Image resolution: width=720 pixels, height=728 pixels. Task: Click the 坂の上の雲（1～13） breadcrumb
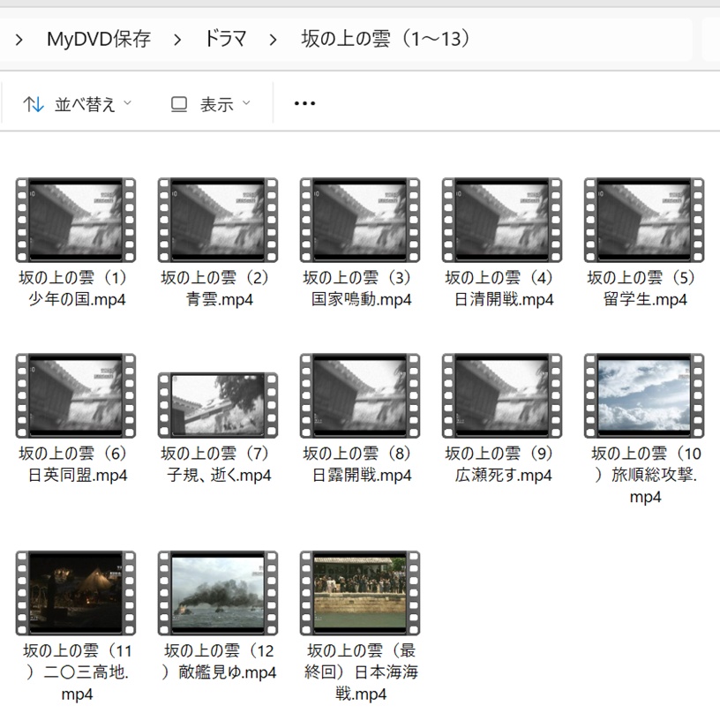(x=386, y=39)
